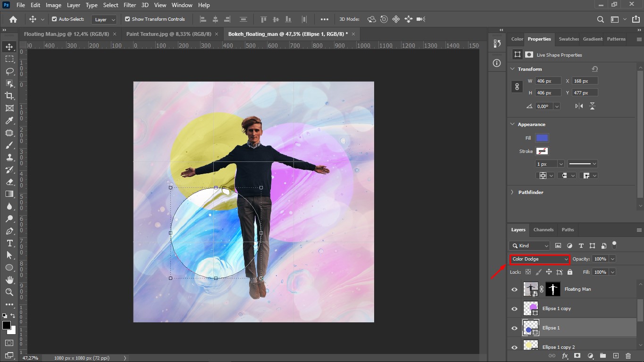Select the Move tool in toolbox

tap(9, 47)
